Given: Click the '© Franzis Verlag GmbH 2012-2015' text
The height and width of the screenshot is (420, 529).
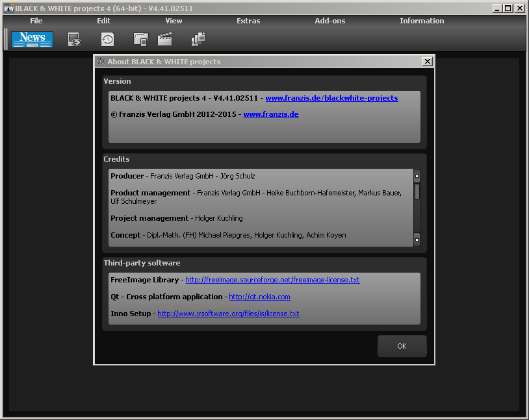Looking at the screenshot, I should [x=174, y=114].
